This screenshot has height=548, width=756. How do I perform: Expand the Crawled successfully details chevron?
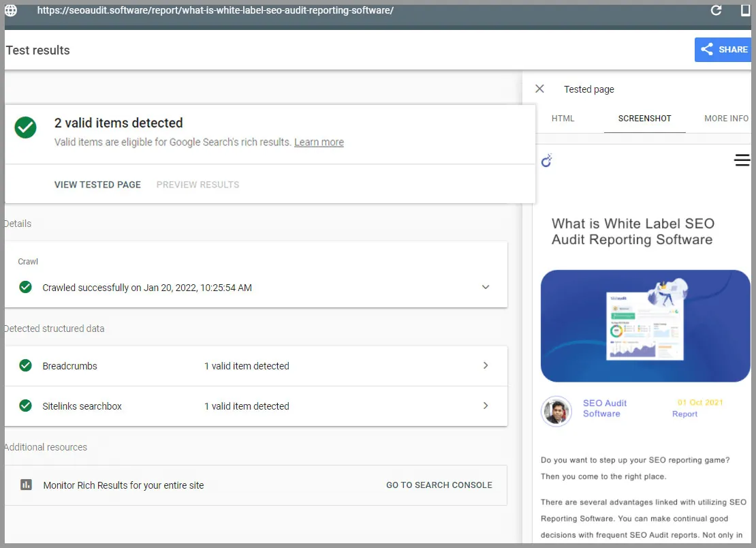point(486,287)
